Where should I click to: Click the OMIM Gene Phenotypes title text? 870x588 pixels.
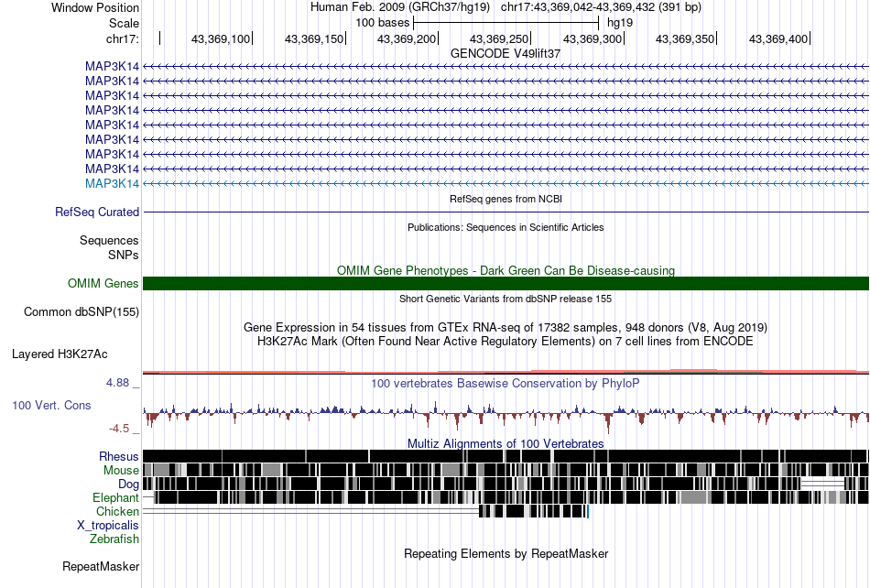(506, 271)
